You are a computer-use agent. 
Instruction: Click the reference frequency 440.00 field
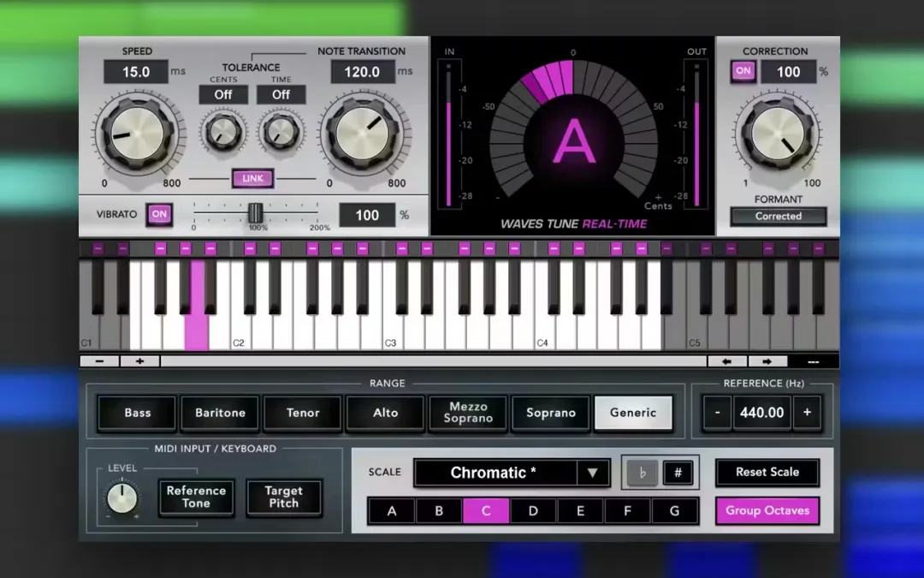[x=762, y=412]
